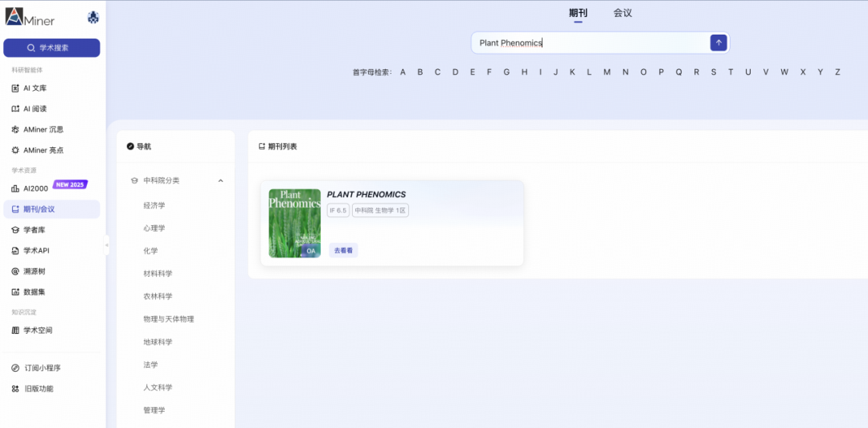Screen dimensions: 868x428
Task: Click the 中科院分类 category heading
Action: tap(161, 181)
